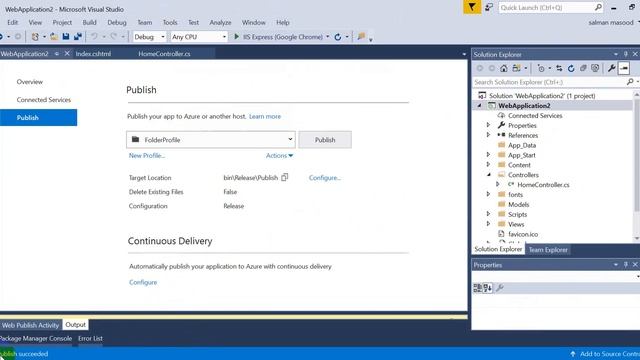Save the current file with Save icon

pos(66,37)
